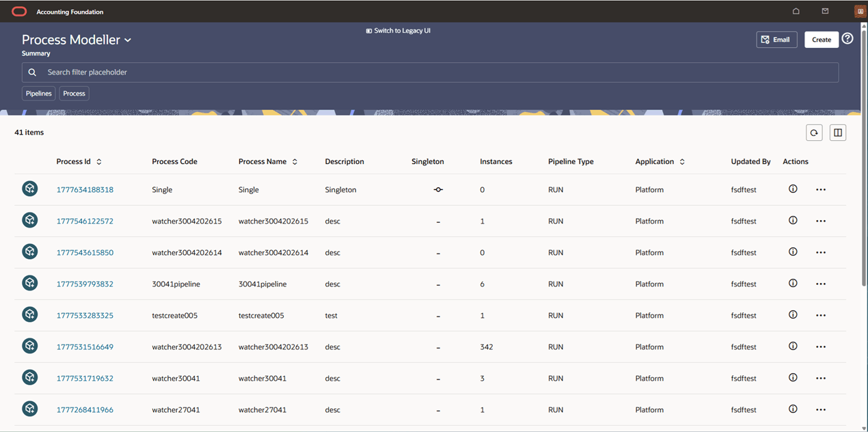This screenshot has width=868, height=432.
Task: Sort by Application column
Action: (x=682, y=162)
